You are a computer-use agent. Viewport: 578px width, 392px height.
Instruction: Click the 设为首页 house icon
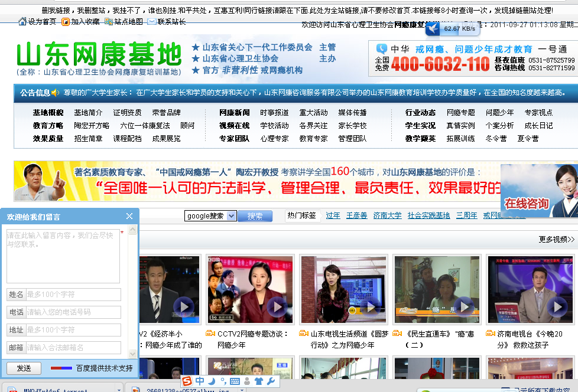coord(22,22)
